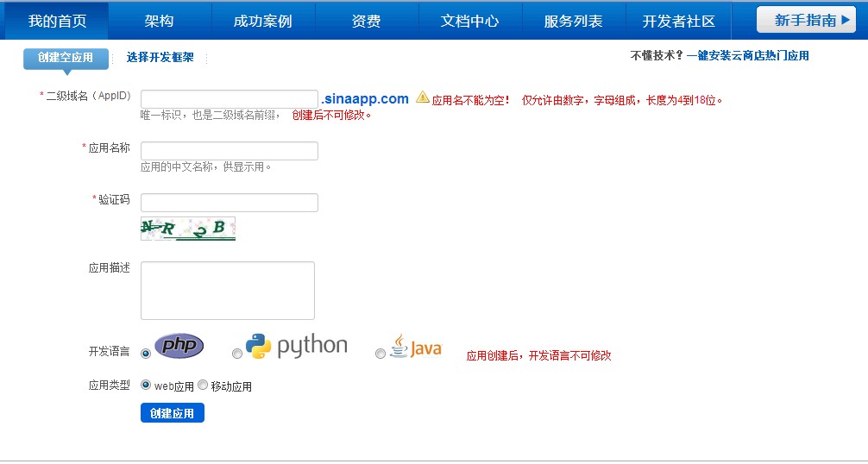Click the PHP language logo
Screen dimensions: 868x464
[179, 346]
